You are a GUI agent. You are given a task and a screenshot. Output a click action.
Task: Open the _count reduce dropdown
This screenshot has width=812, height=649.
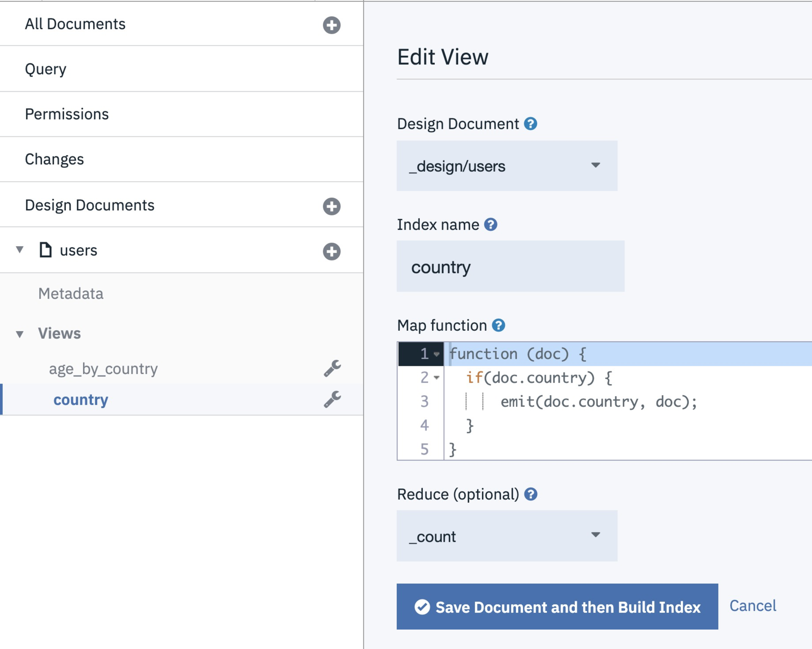point(507,536)
